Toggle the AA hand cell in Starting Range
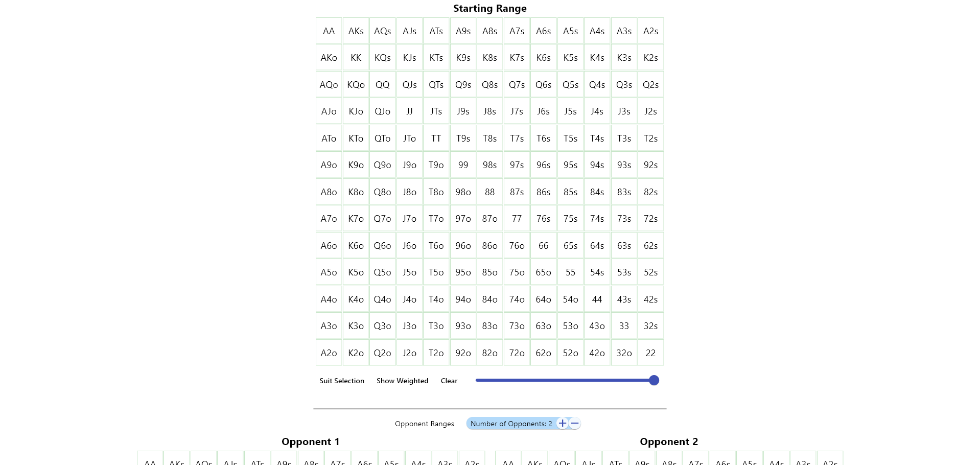This screenshot has height=465, width=980. (x=329, y=31)
